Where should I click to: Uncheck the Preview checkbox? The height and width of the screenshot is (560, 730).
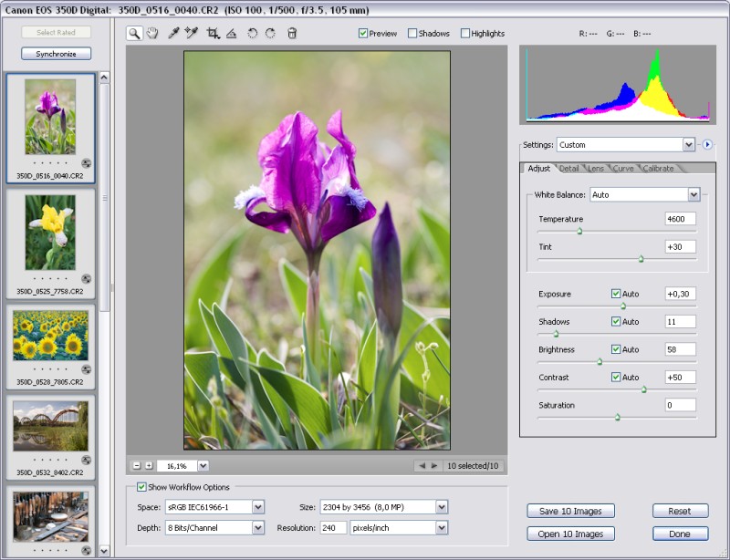pos(363,34)
